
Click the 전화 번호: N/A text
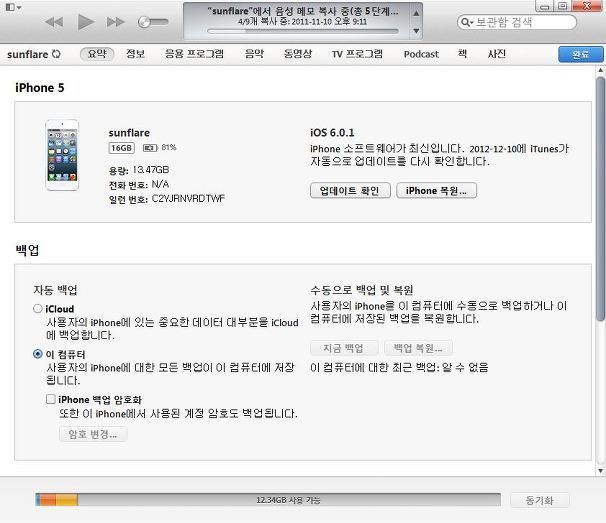(139, 184)
